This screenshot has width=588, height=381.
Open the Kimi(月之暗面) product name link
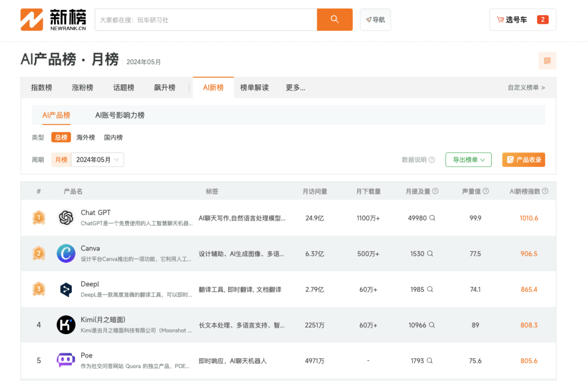(x=103, y=319)
